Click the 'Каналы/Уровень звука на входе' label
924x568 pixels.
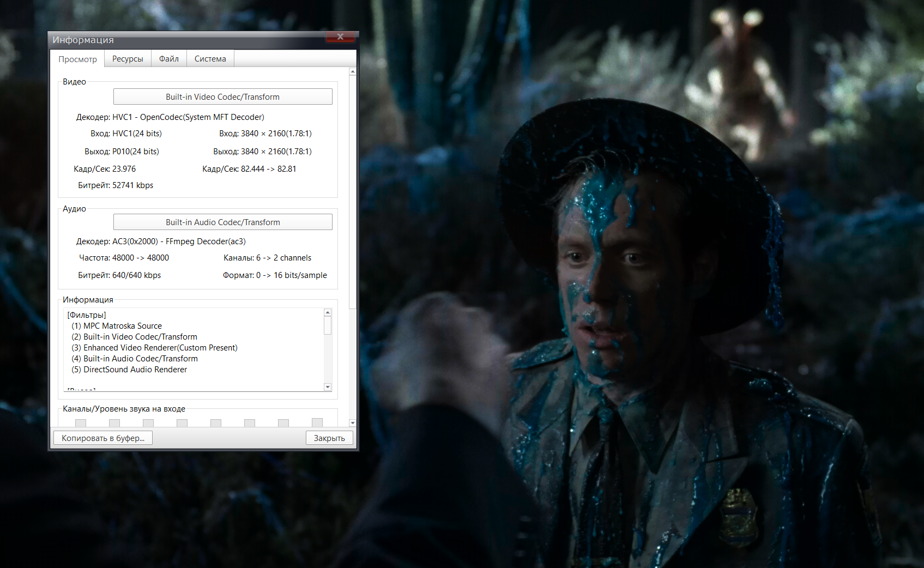click(124, 409)
